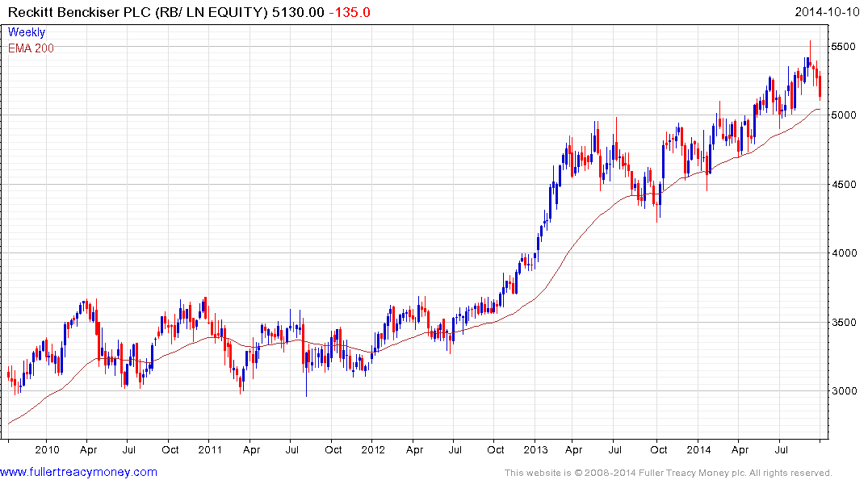Jump to the 2013 year axis label
The height and width of the screenshot is (484, 868).
click(x=535, y=450)
